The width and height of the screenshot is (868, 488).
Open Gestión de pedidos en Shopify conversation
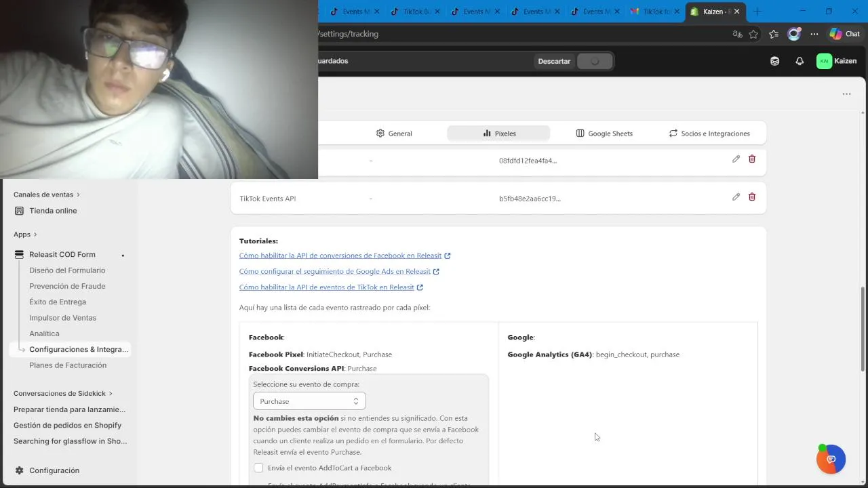[67, 426]
